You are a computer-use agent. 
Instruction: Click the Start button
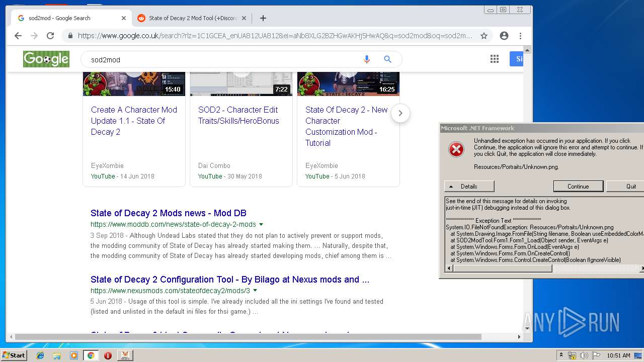pos(14,355)
